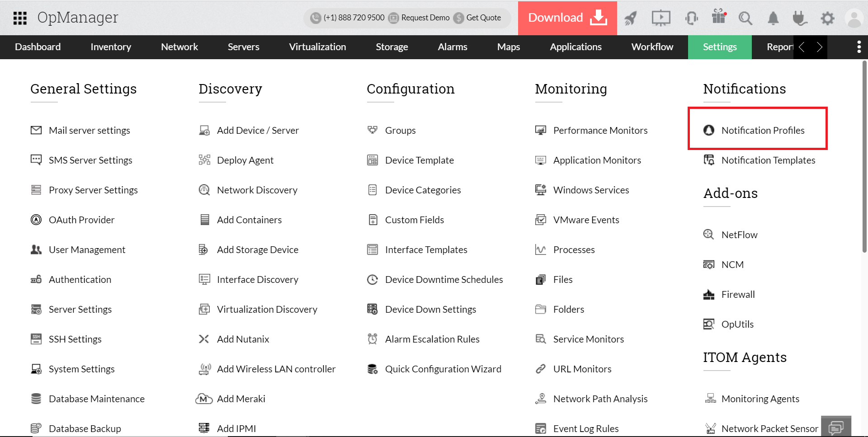
Task: Click the Mail server settings envelope icon
Action: coord(36,130)
